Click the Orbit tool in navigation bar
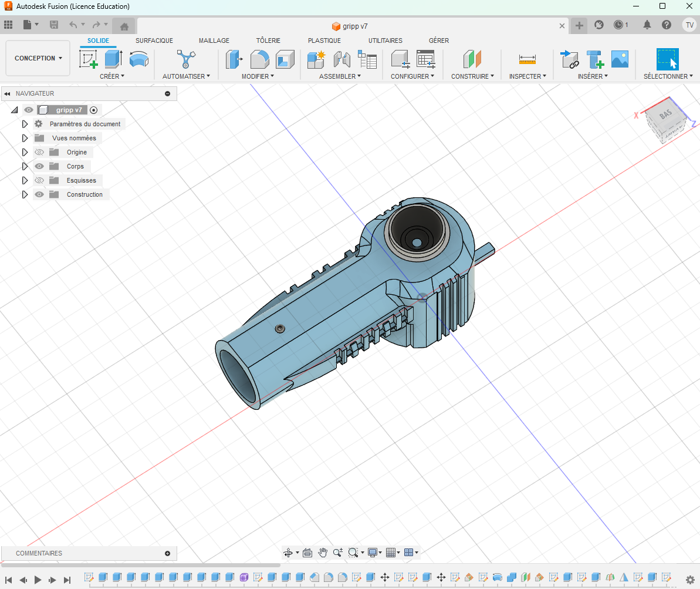Viewport: 700px width, 589px height. [288, 553]
